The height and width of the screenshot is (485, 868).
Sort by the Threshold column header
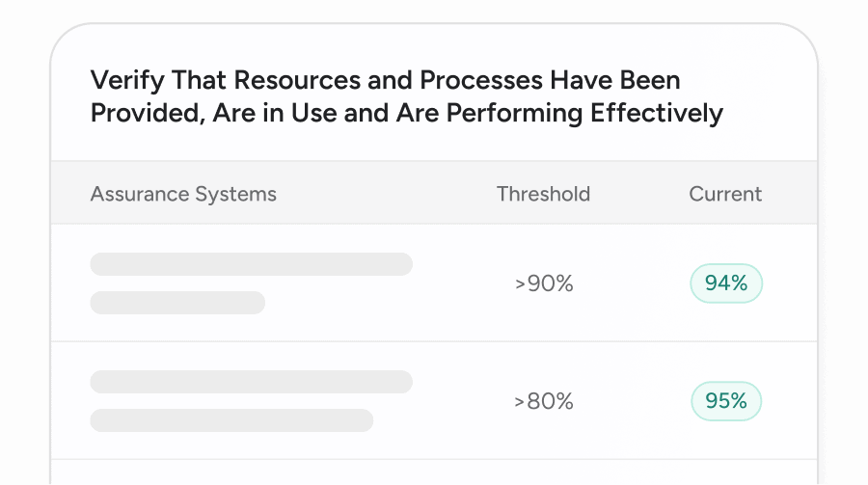[543, 194]
